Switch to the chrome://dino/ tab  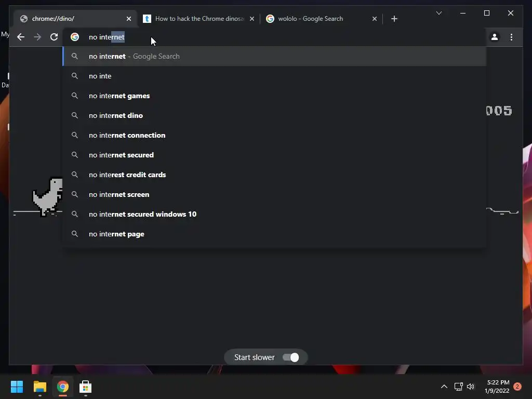click(x=76, y=19)
